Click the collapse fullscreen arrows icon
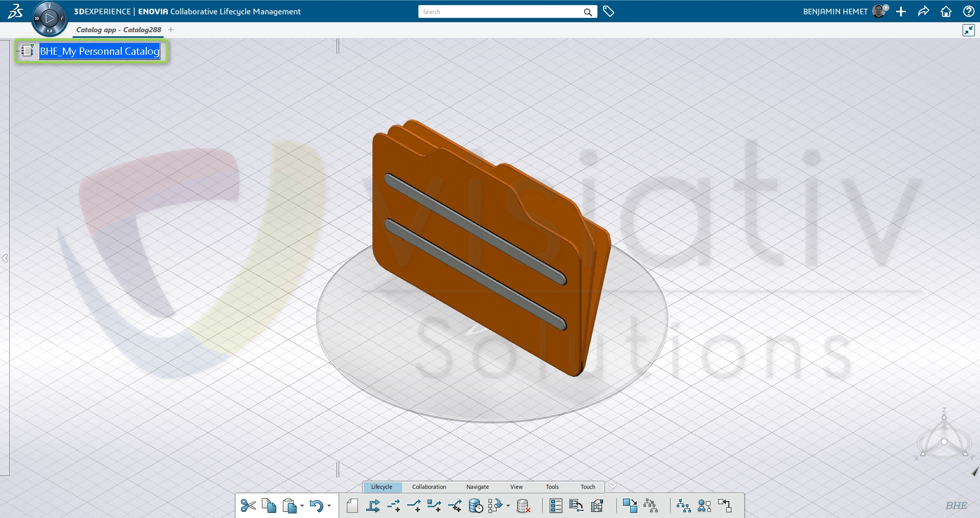980x518 pixels. 968,30
